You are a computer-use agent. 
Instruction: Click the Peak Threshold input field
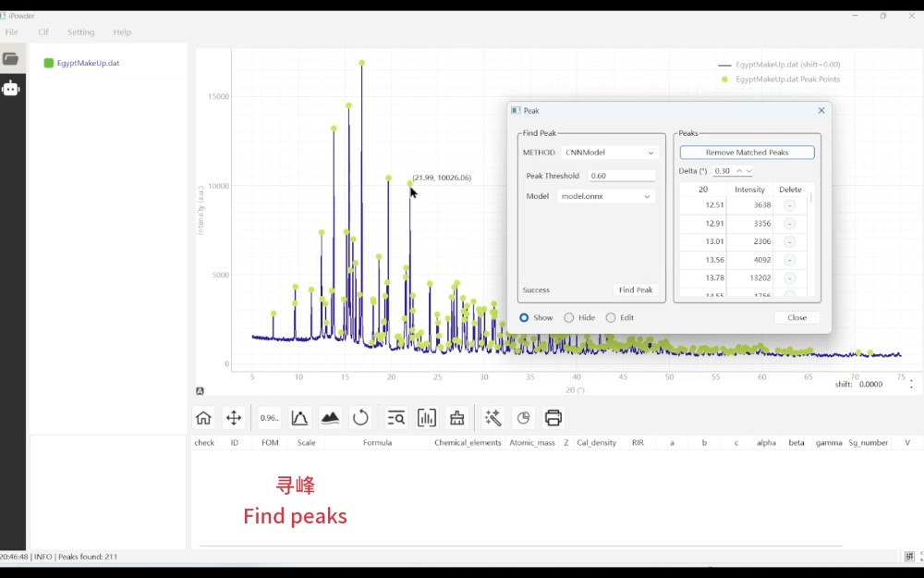(x=621, y=176)
